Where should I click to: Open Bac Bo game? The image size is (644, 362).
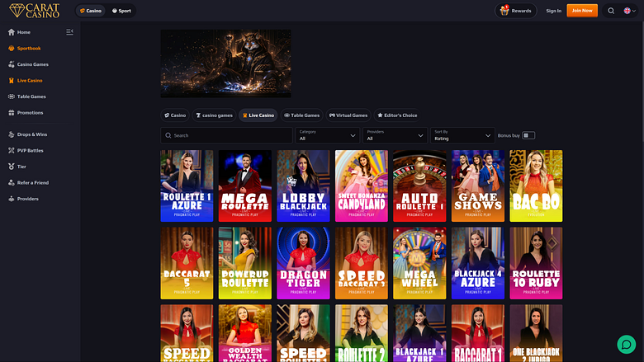click(536, 186)
